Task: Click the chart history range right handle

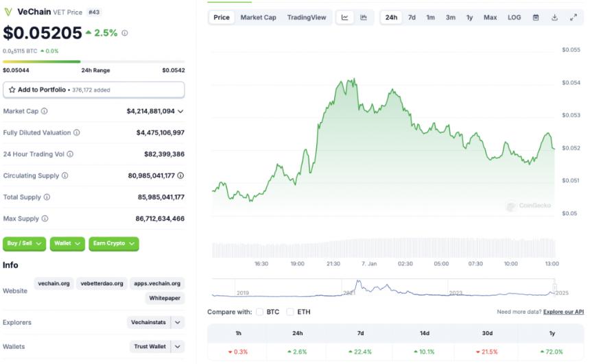Action: tap(554, 288)
